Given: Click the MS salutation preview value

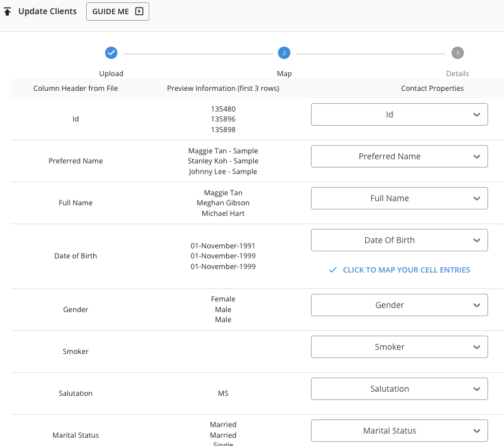Looking at the screenshot, I should [x=223, y=393].
